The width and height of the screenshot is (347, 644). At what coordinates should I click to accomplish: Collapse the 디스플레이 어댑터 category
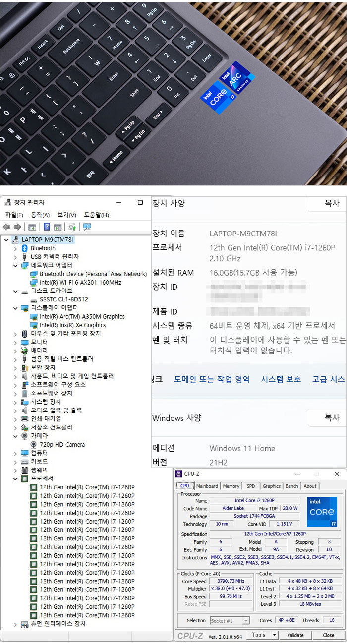pos(15,308)
